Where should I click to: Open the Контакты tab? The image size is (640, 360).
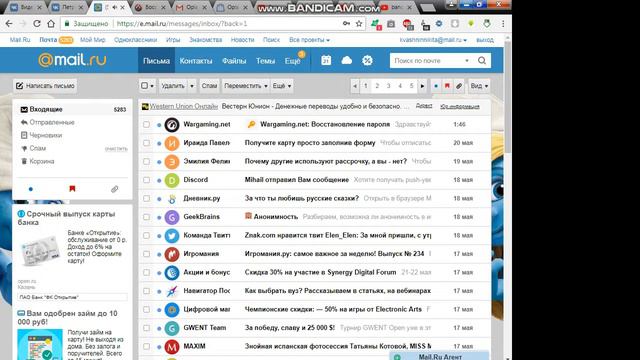tap(196, 60)
